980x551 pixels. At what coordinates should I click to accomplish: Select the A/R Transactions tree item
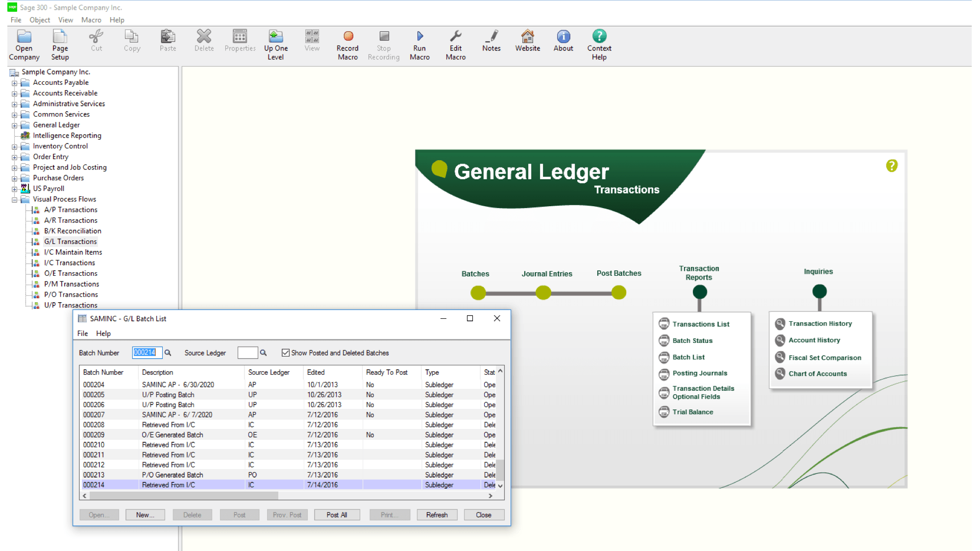(71, 220)
